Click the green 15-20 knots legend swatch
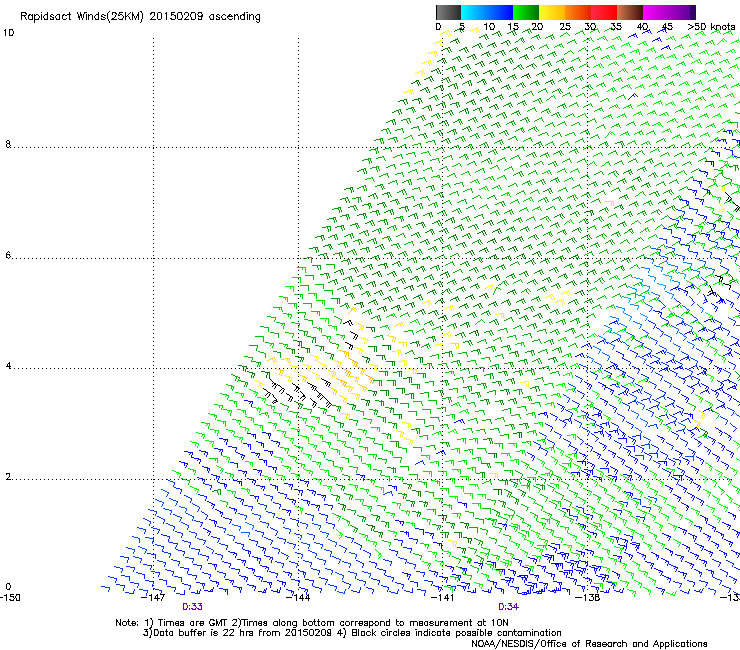This screenshot has width=740, height=650. click(x=526, y=12)
